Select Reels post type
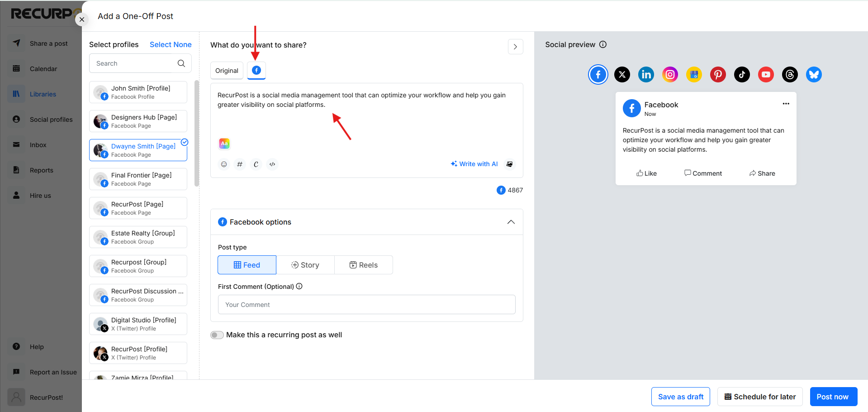Screen dimensions: 868x412 click(x=364, y=265)
